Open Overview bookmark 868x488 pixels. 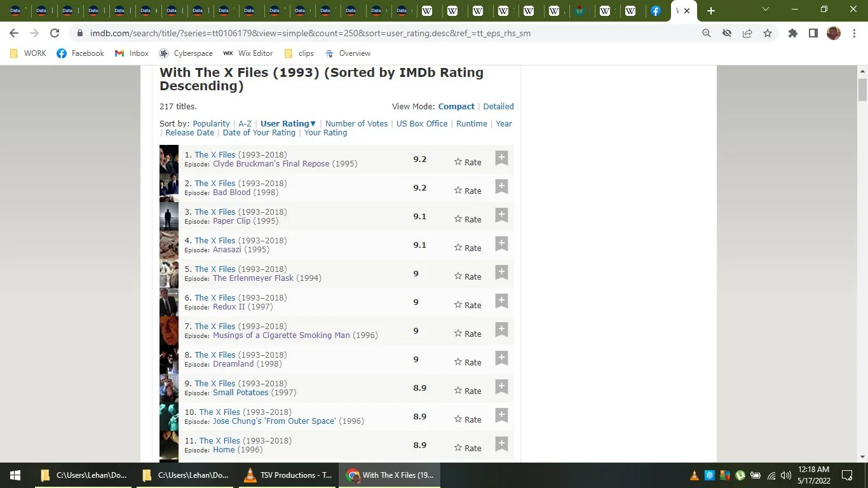point(348,53)
